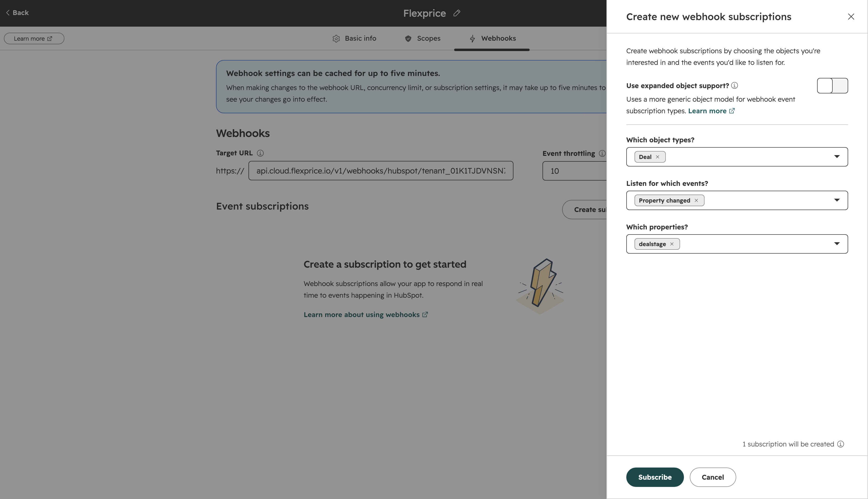The width and height of the screenshot is (868, 499).
Task: Close the webhook subscriptions panel
Action: (851, 16)
